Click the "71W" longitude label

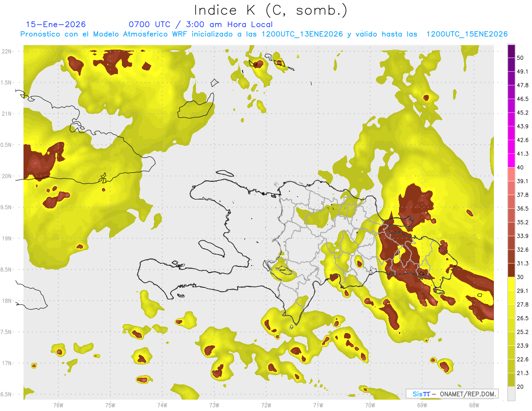point(318,405)
